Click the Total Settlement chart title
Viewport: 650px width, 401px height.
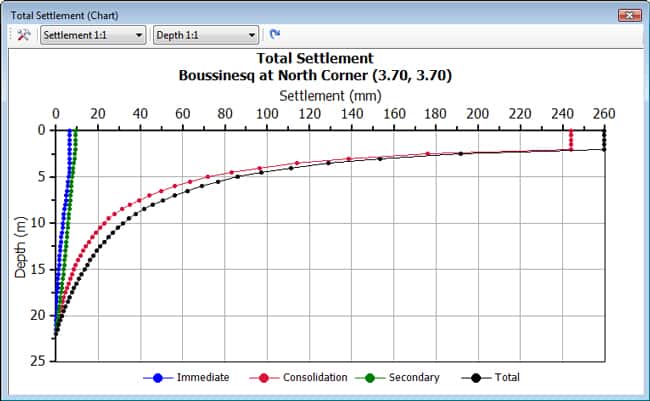pos(315,58)
